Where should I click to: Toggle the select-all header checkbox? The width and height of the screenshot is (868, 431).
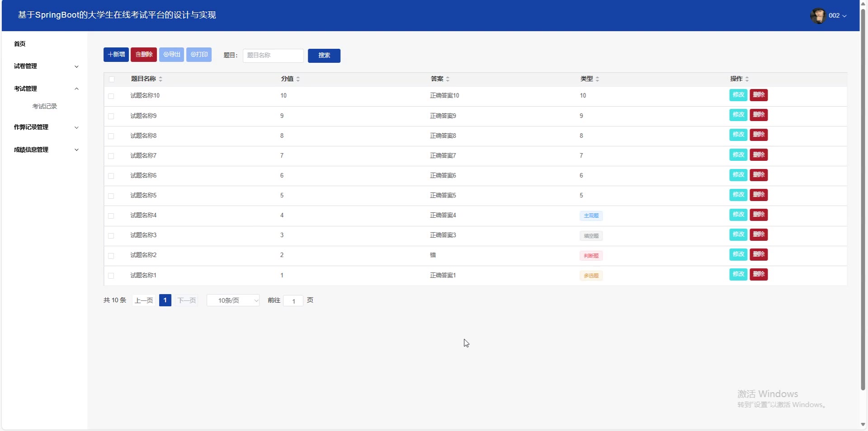112,79
